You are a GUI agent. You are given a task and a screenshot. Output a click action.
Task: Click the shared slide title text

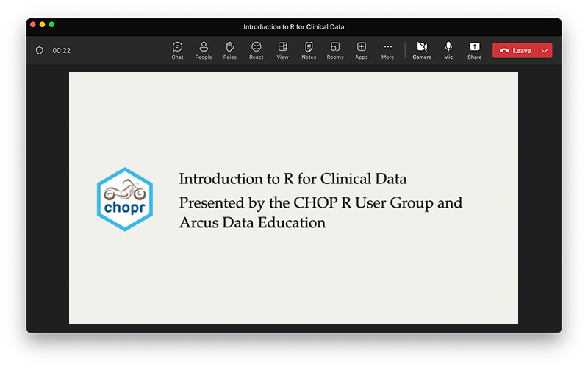click(293, 179)
